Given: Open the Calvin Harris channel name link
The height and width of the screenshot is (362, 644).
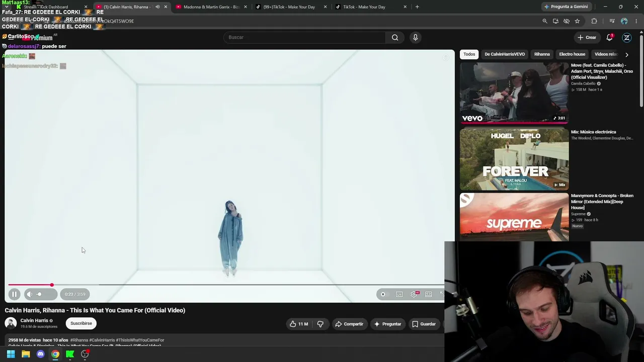Looking at the screenshot, I should pyautogui.click(x=34, y=321).
